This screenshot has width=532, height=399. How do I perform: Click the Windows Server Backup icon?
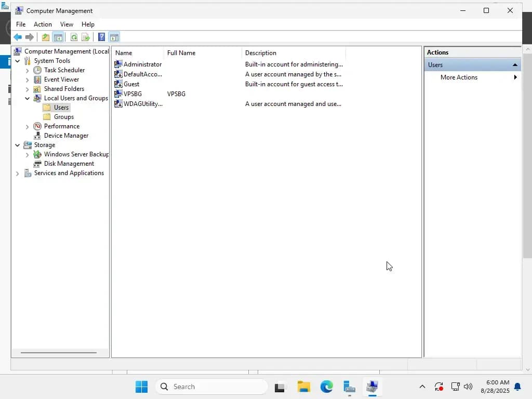click(37, 154)
